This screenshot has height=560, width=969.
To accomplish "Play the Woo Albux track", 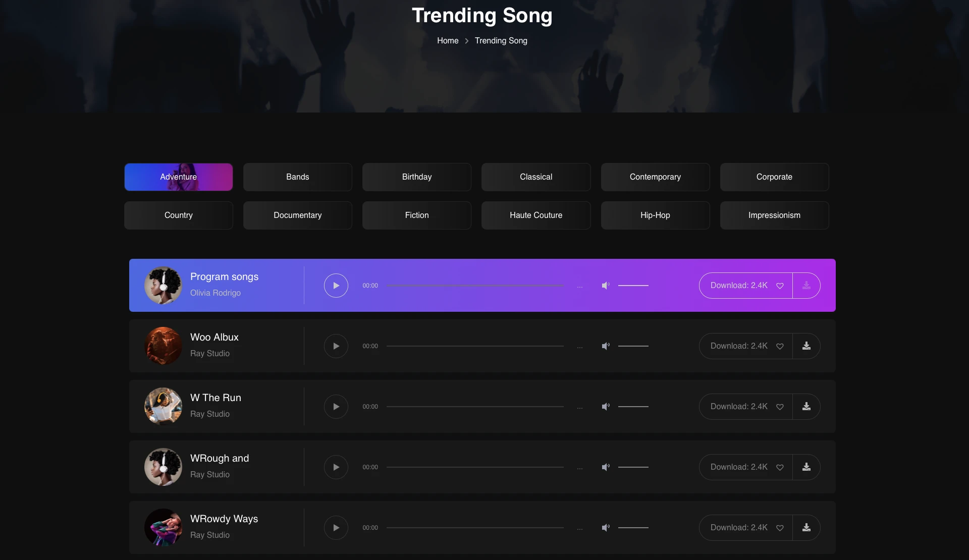I will 336,346.
